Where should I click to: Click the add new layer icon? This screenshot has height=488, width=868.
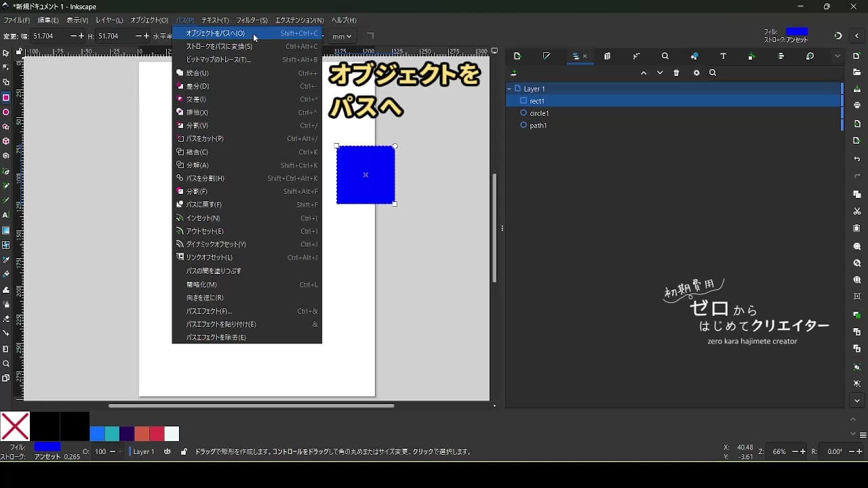point(514,73)
